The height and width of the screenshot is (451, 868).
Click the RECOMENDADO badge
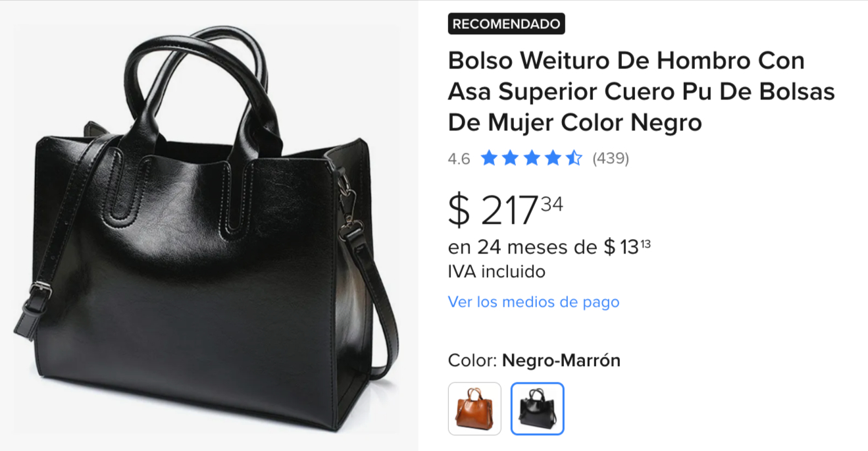507,24
